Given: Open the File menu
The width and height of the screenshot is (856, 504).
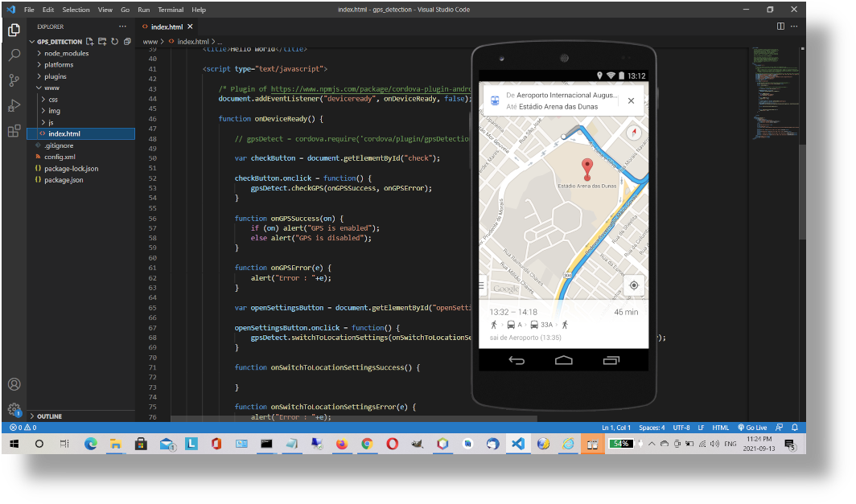Looking at the screenshot, I should (29, 10).
